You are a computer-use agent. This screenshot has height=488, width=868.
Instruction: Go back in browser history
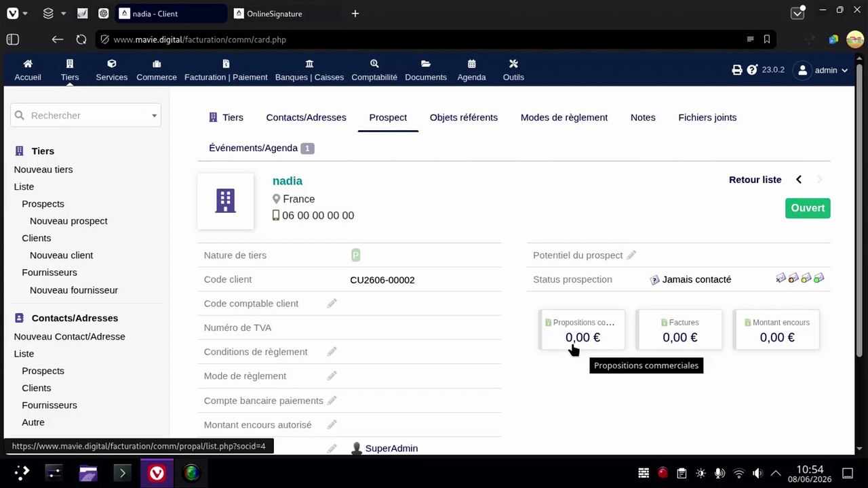(57, 39)
